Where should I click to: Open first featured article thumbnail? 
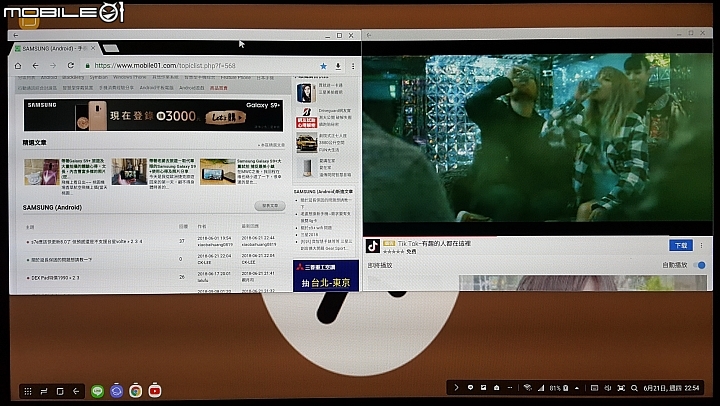(x=42, y=172)
